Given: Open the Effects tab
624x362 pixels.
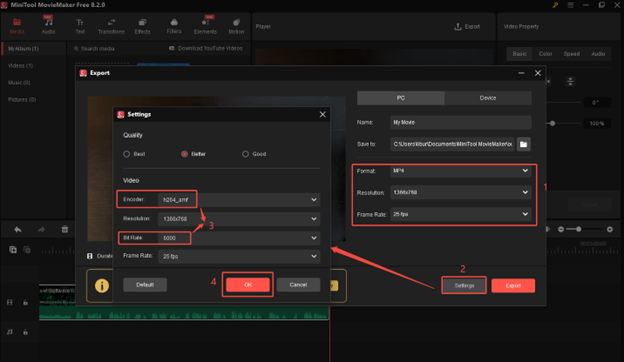Looking at the screenshot, I should pyautogui.click(x=142, y=26).
